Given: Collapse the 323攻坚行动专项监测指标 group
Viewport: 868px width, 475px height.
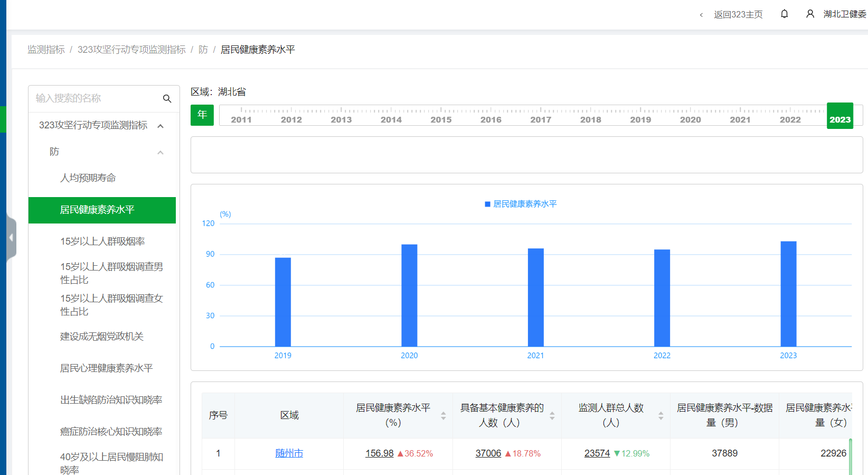Looking at the screenshot, I should (161, 126).
